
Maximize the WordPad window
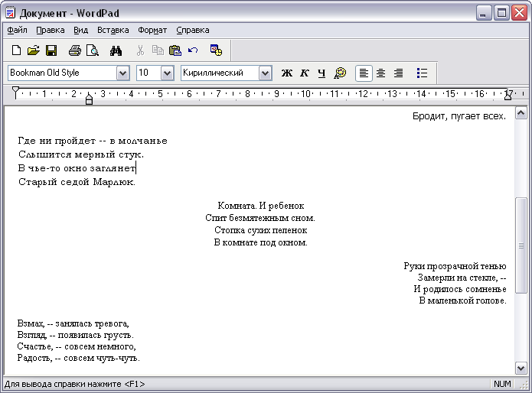tap(501, 13)
